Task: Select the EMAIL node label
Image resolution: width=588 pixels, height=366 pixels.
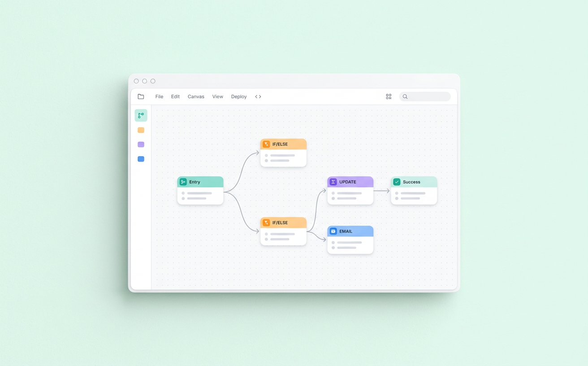Action: [346, 231]
